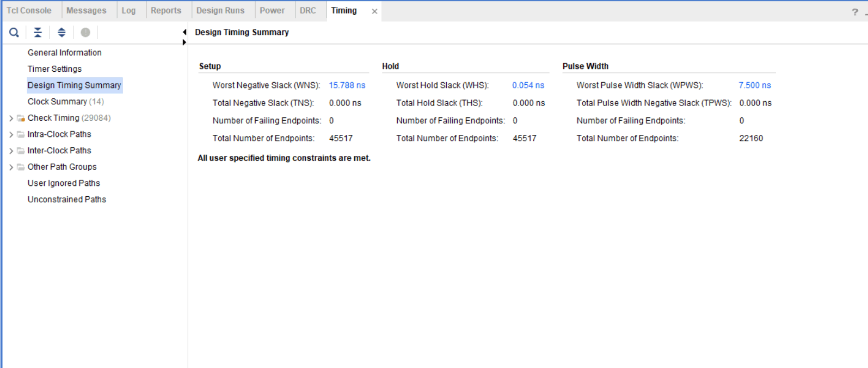Expand the Inter-Clock Paths node
Viewport: 868px width, 368px height.
pos(11,151)
